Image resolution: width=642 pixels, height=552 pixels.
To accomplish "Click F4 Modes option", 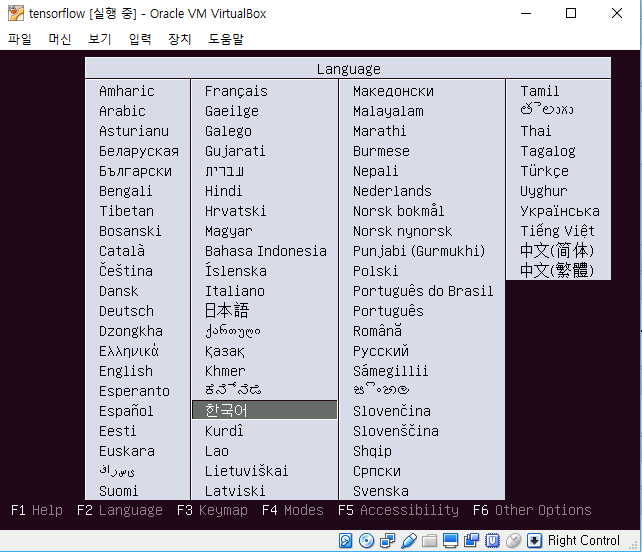I will [x=293, y=510].
